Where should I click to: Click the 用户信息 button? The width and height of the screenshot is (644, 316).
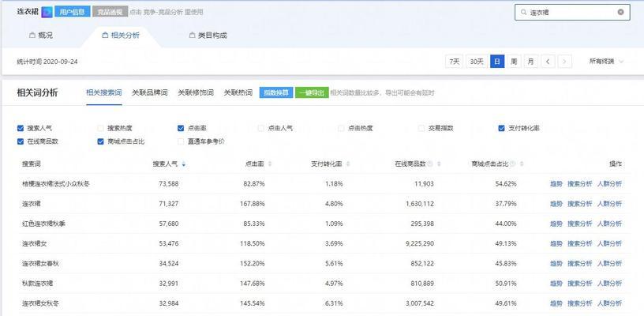(x=73, y=12)
